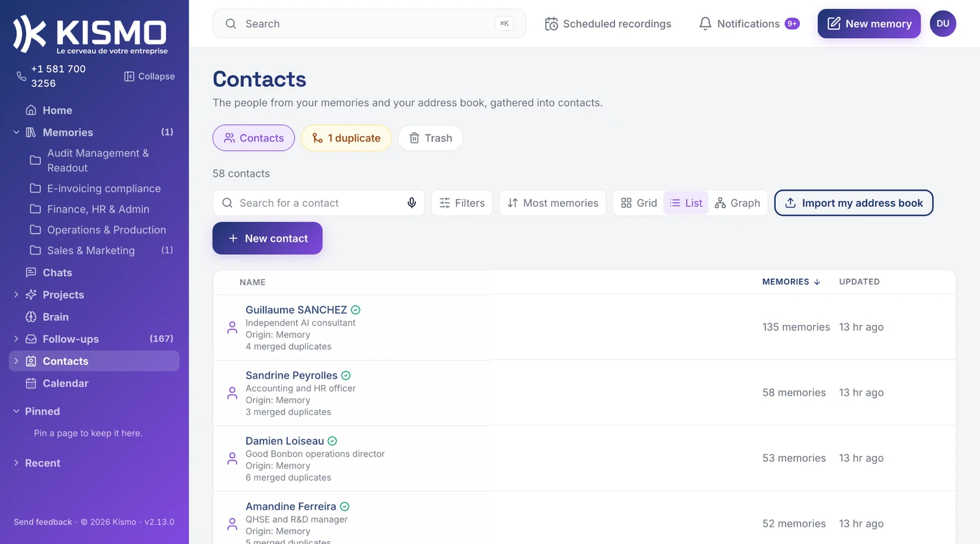Click '4 merged duplicates' text
This screenshot has height=544, width=980.
pyautogui.click(x=288, y=347)
